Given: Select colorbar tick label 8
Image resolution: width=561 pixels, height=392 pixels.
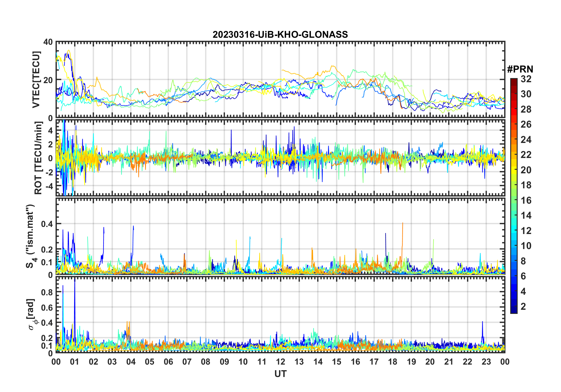Looking at the screenshot, I should 523,261.
